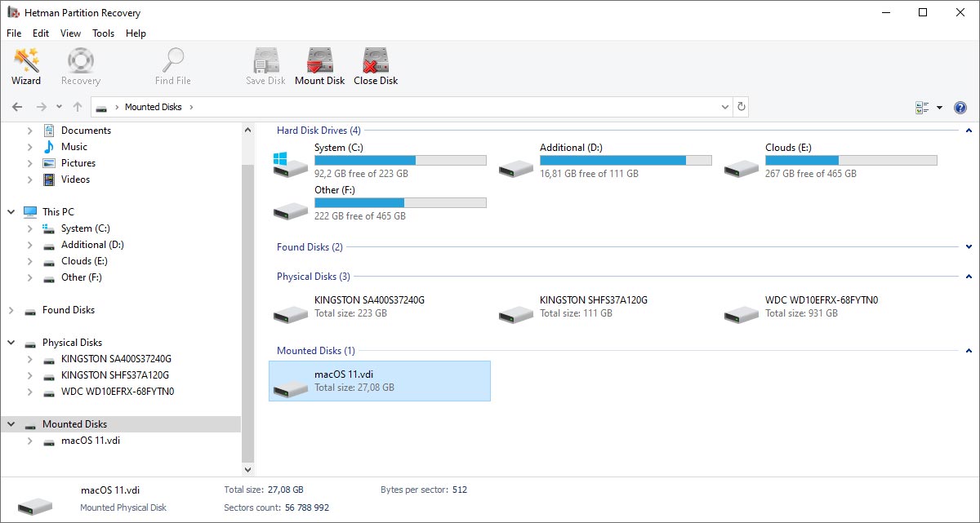The width and height of the screenshot is (980, 523).
Task: Click the This PC monitor icon
Action: pos(30,212)
